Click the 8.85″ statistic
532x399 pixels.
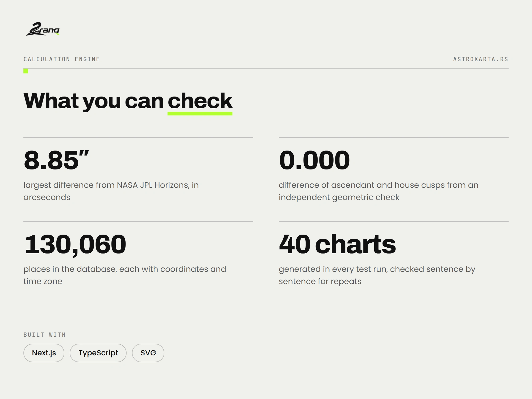pyautogui.click(x=56, y=160)
